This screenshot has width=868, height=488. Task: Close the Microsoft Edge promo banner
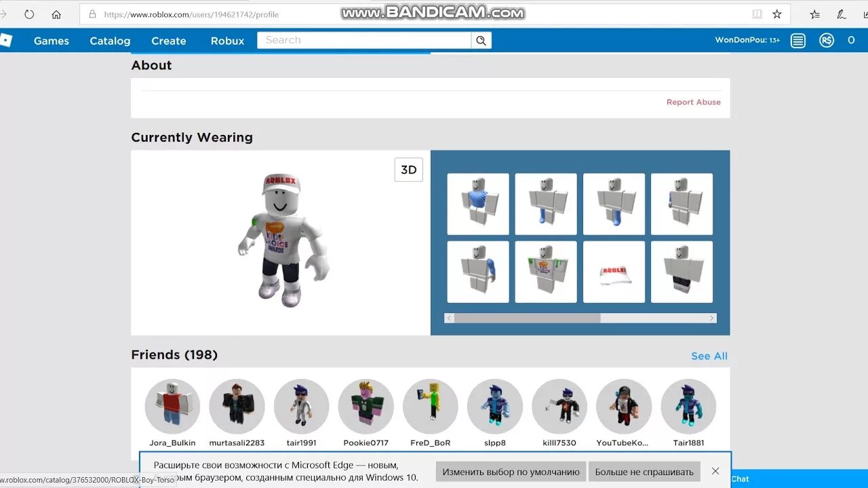pos(715,471)
